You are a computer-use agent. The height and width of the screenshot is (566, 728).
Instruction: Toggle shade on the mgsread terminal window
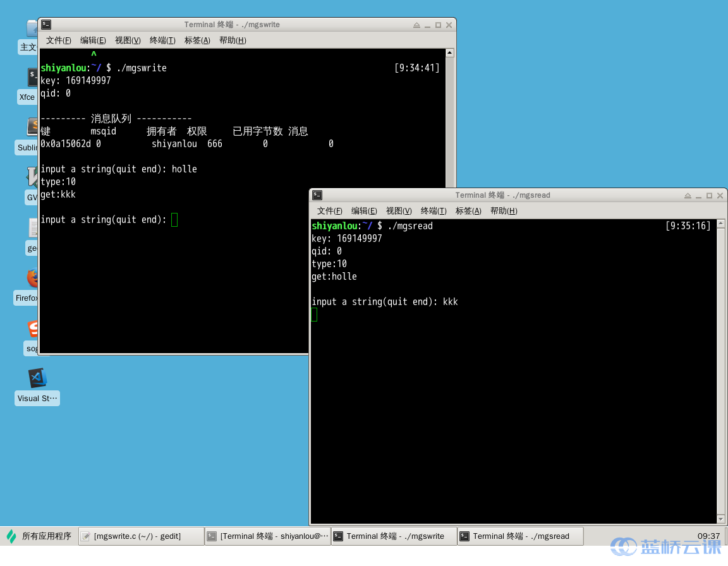pyautogui.click(x=688, y=195)
